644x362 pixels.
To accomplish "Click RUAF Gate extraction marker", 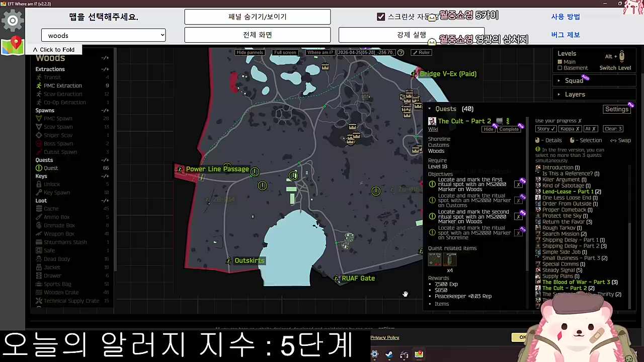I will point(337,278).
